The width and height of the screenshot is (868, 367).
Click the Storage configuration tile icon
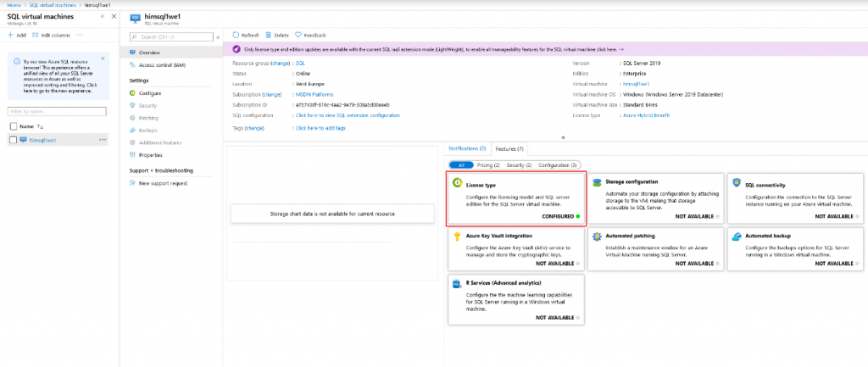pyautogui.click(x=597, y=182)
